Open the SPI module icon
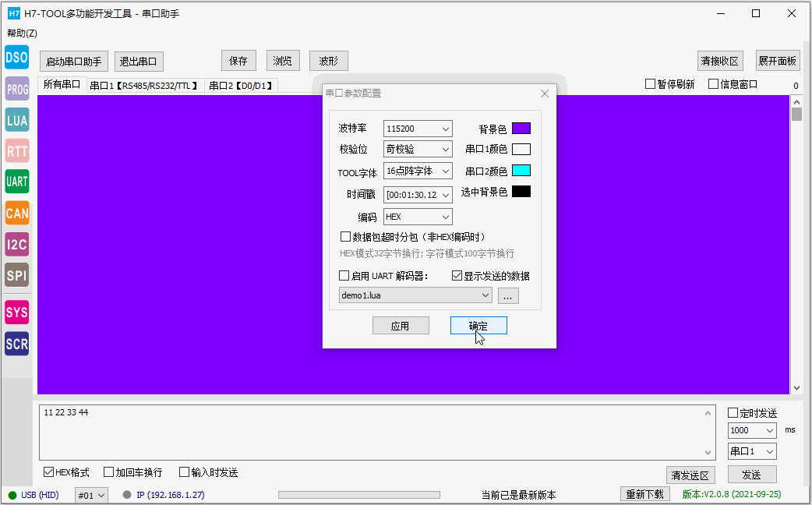The height and width of the screenshot is (505, 812). point(17,275)
